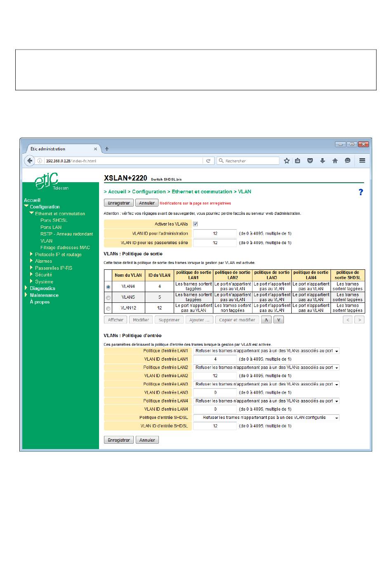Open the Politique d'entrée LAN2 dropdown

point(267,367)
